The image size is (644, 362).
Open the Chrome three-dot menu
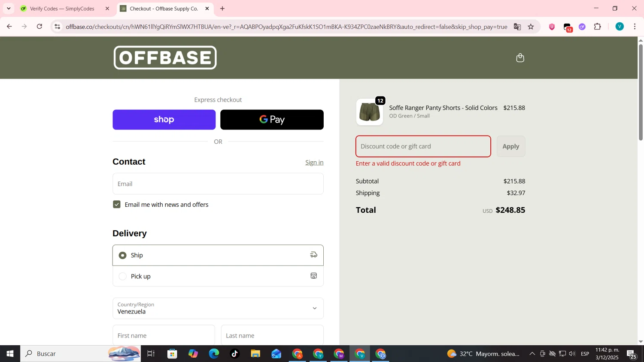635,27
